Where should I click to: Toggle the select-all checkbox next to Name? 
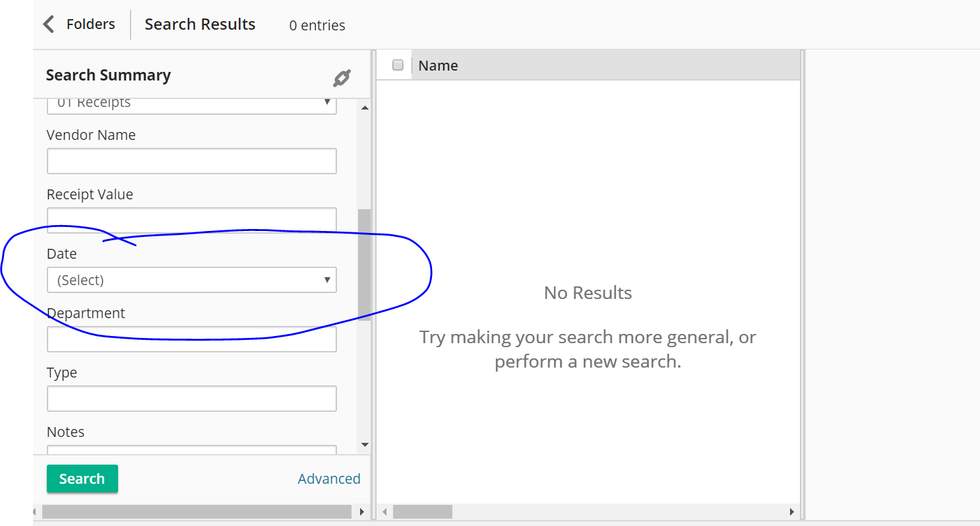(x=398, y=65)
